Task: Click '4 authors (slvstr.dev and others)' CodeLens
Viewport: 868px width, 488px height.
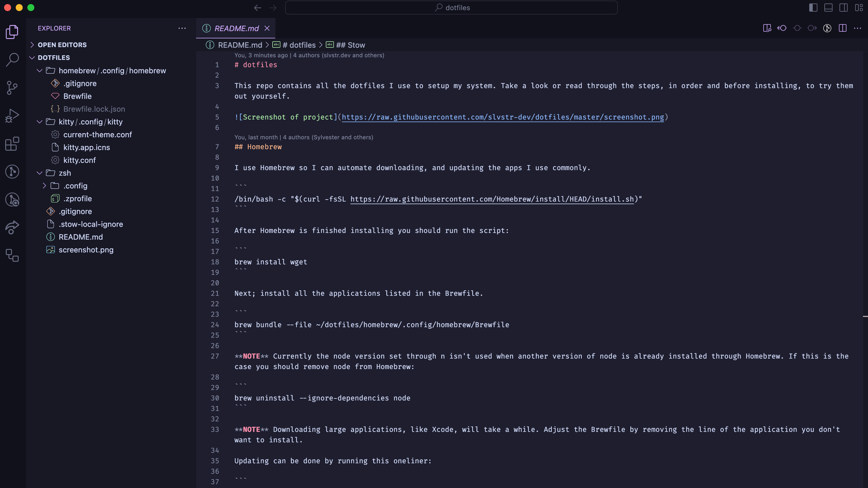Action: click(339, 55)
